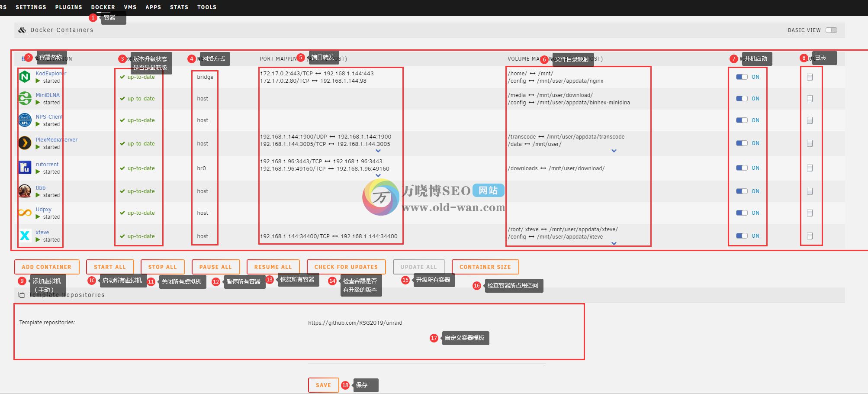Click the tlbb container icon
868x394 pixels.
click(25, 191)
